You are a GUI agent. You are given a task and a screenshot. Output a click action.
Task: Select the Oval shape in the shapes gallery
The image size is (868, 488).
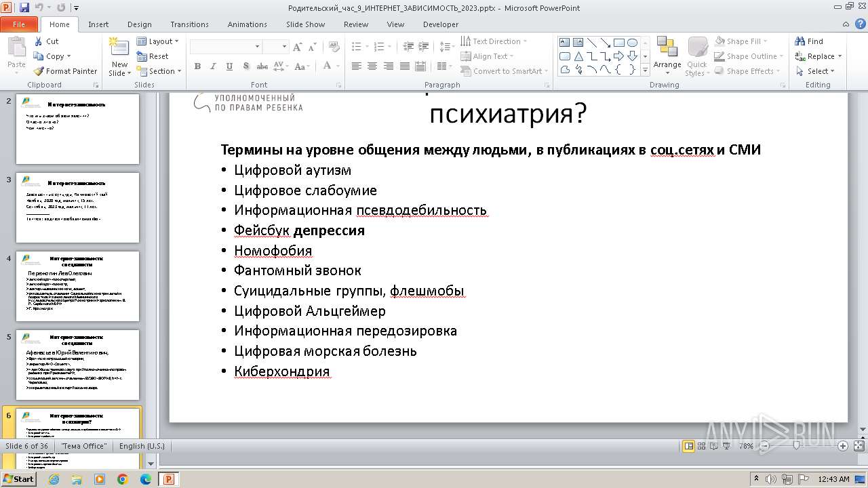[x=632, y=43]
